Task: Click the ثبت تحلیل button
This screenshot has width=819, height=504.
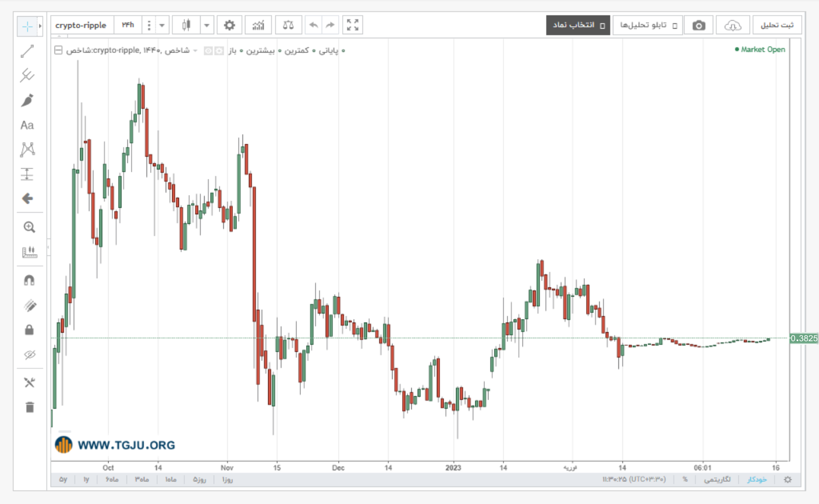Action: (x=777, y=25)
